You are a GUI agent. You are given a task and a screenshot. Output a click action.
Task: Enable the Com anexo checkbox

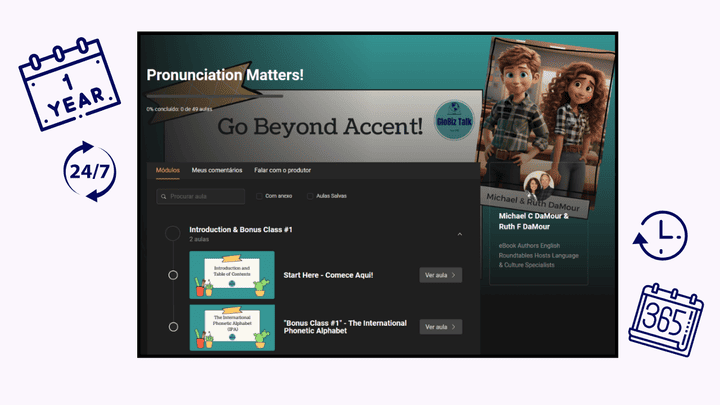(x=259, y=196)
